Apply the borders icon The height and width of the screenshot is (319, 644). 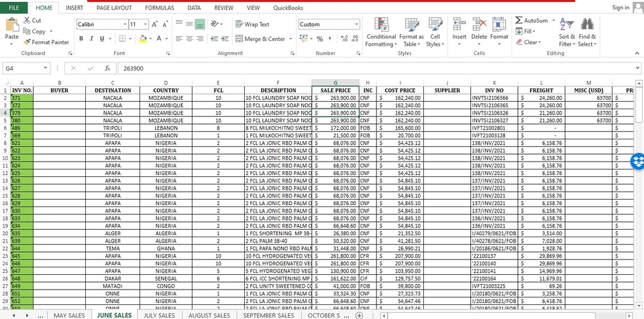[x=122, y=39]
